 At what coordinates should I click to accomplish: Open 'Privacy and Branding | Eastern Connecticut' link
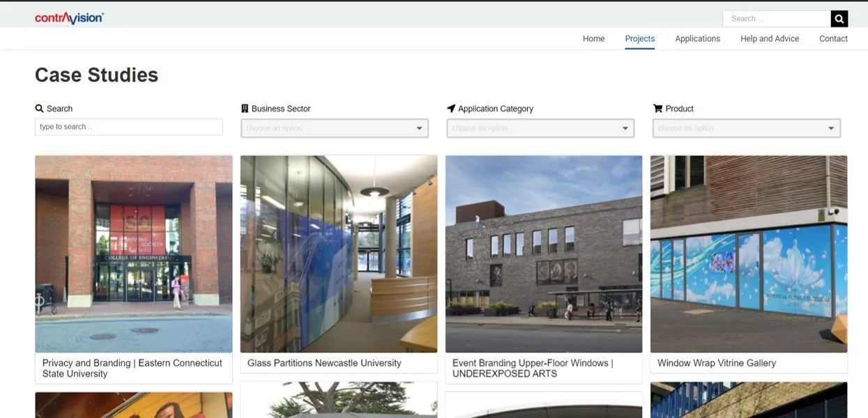pos(132,369)
